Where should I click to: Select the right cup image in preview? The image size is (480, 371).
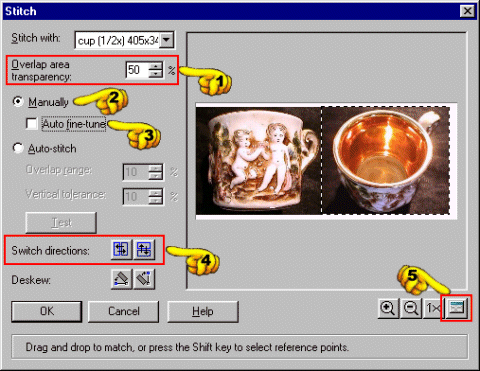pyautogui.click(x=386, y=160)
